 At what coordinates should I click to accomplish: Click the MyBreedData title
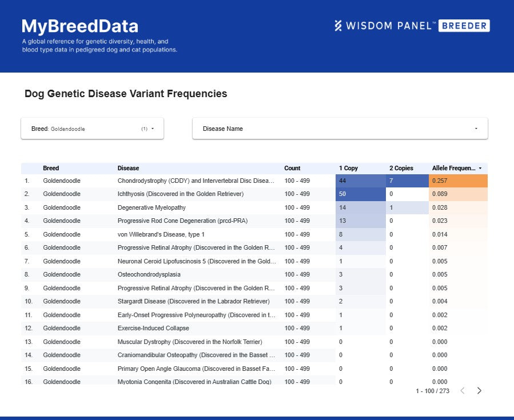pyautogui.click(x=80, y=26)
